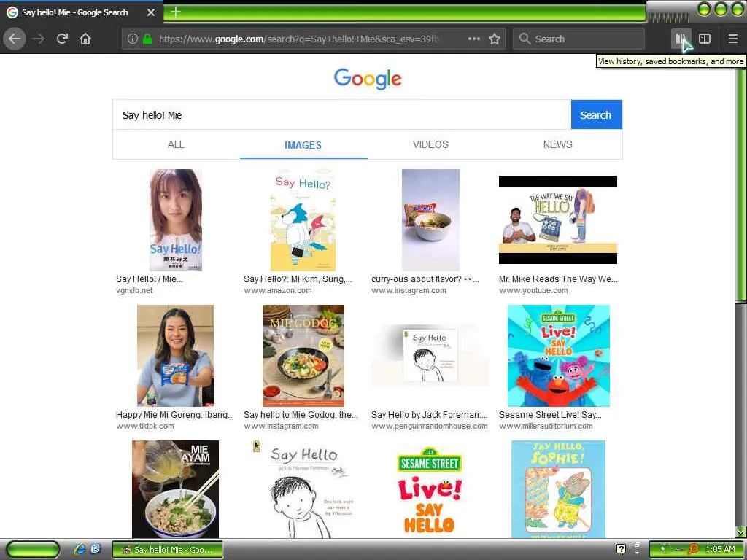Launch Internet Explorer from quick launch

pyautogui.click(x=80, y=549)
